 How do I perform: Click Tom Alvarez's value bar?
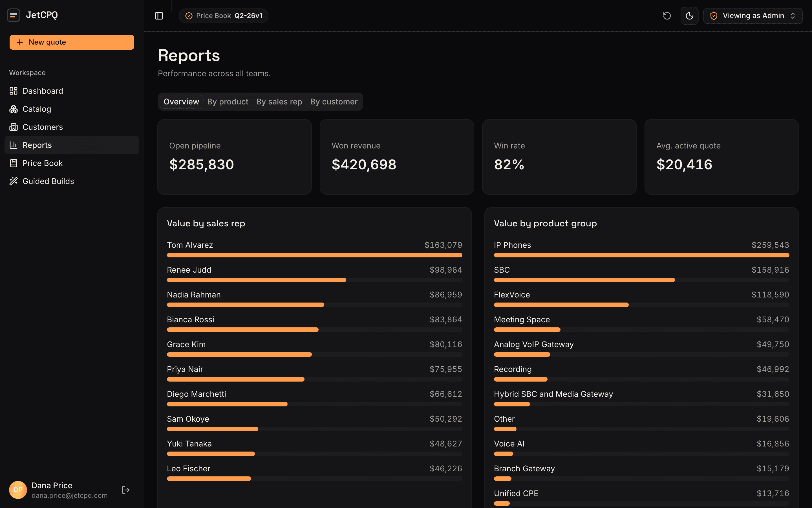(314, 255)
